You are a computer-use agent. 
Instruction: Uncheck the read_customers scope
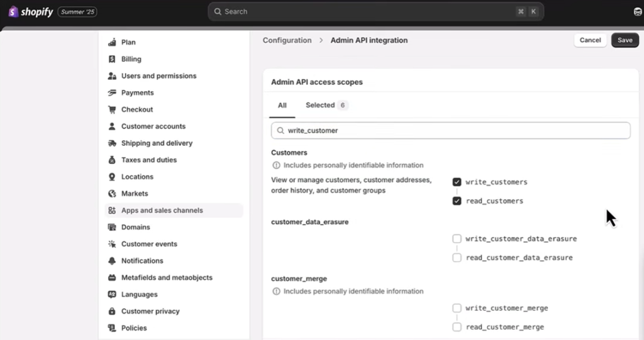coord(457,201)
